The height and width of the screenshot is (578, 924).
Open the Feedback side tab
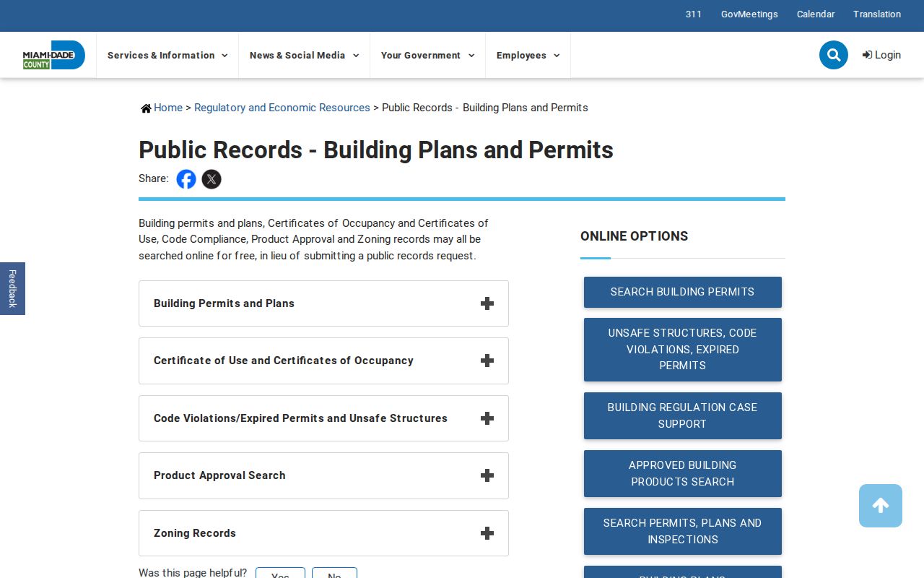pyautogui.click(x=12, y=288)
